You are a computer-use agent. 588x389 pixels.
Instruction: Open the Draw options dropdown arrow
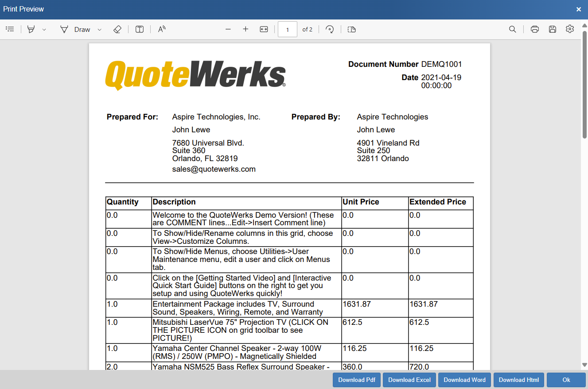[99, 30]
